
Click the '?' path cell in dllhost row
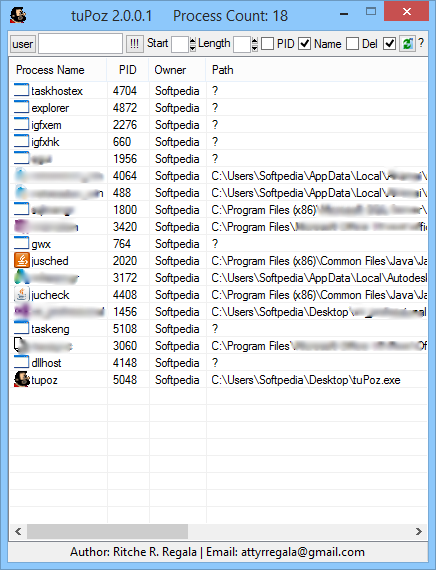pyautogui.click(x=215, y=362)
